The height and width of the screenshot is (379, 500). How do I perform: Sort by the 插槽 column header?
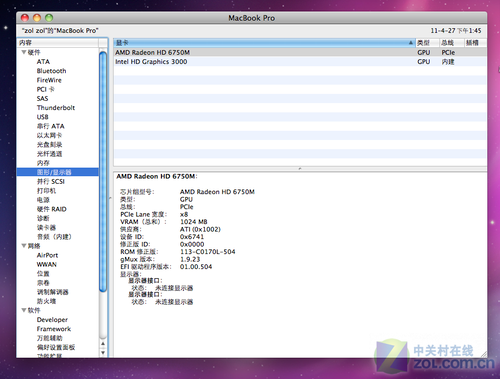[x=475, y=43]
